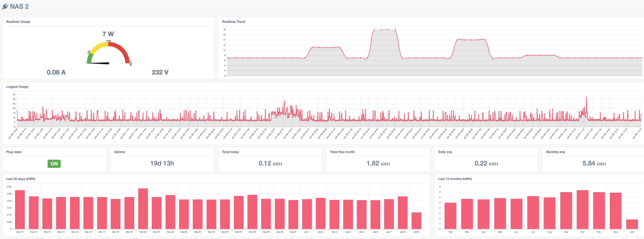Select the NAS 2 page title
The height and width of the screenshot is (239, 644).
point(19,7)
